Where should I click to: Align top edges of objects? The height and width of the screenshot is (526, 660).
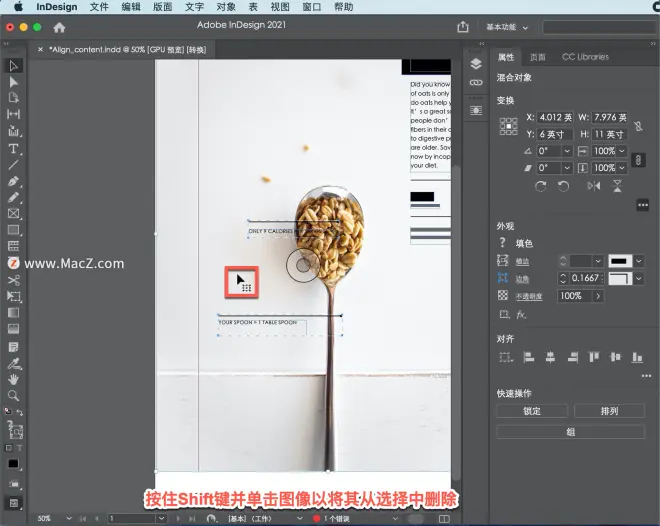594,357
